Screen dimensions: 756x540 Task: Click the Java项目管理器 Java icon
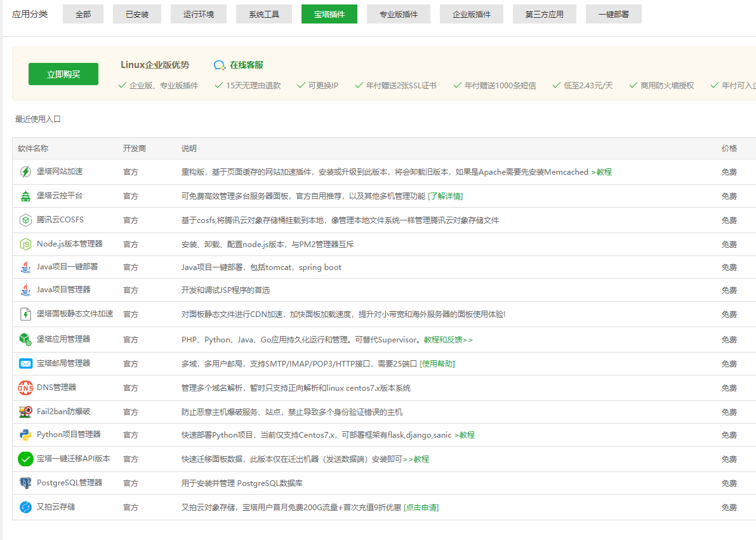tap(25, 290)
